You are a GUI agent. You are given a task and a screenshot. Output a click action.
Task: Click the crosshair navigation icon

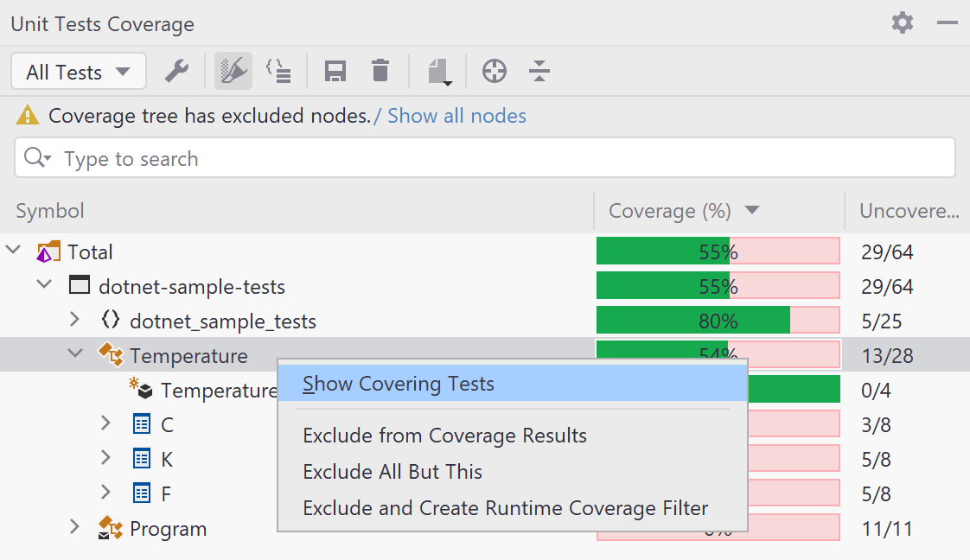495,71
